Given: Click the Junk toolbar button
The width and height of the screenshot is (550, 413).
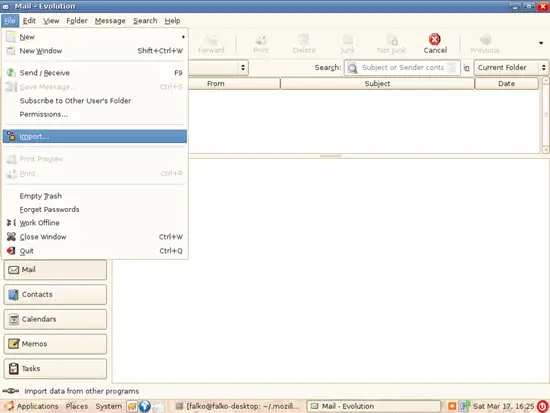Looking at the screenshot, I should [348, 44].
